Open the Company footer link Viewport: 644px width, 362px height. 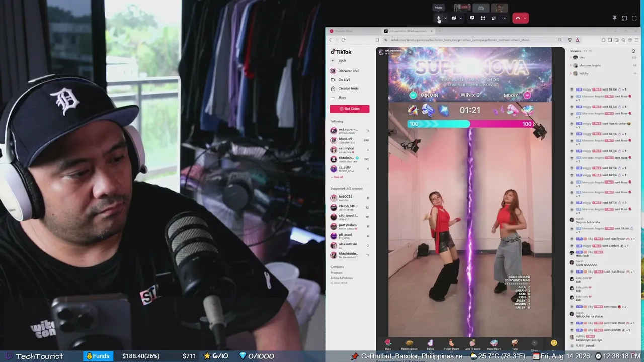pos(337,267)
